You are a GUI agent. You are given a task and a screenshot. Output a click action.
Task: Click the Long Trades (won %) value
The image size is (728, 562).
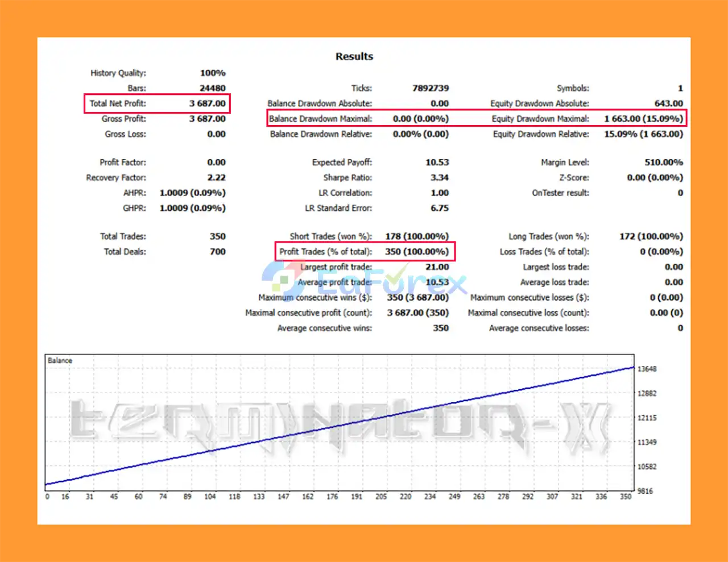click(x=651, y=236)
